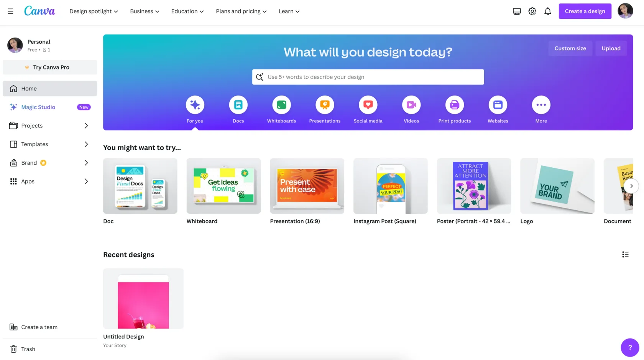The height and width of the screenshot is (360, 644).
Task: Open the Videos design type icon
Action: 411,104
